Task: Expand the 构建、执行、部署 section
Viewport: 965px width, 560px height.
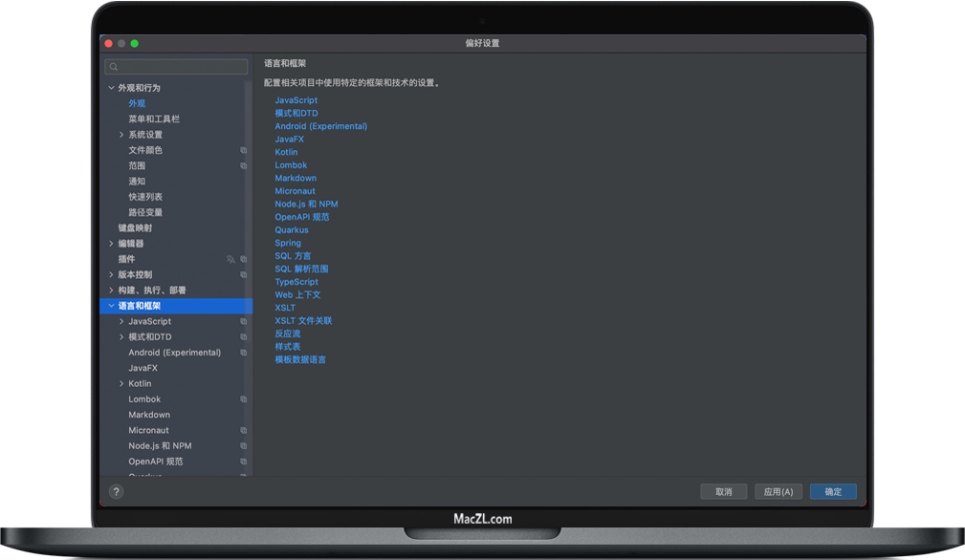Action: tap(111, 291)
